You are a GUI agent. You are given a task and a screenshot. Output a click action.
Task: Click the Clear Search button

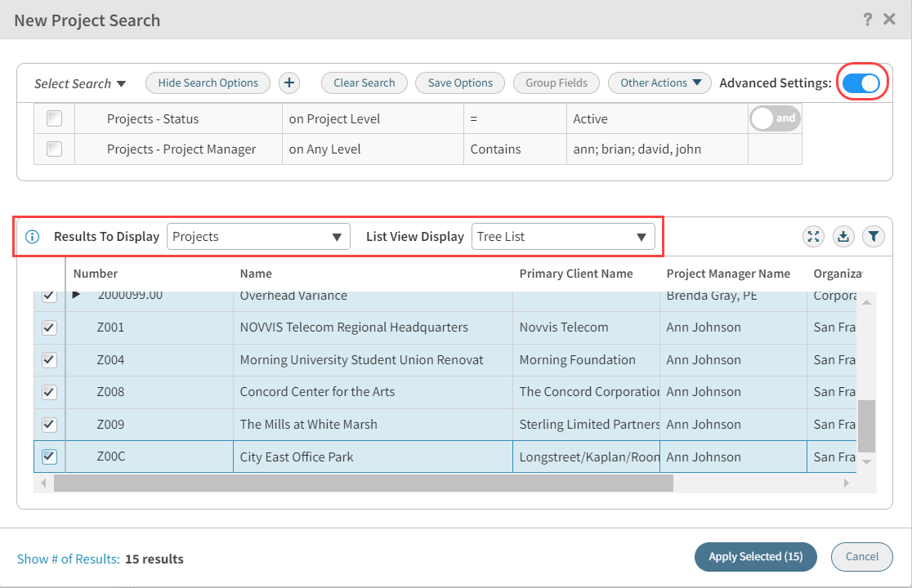(364, 82)
